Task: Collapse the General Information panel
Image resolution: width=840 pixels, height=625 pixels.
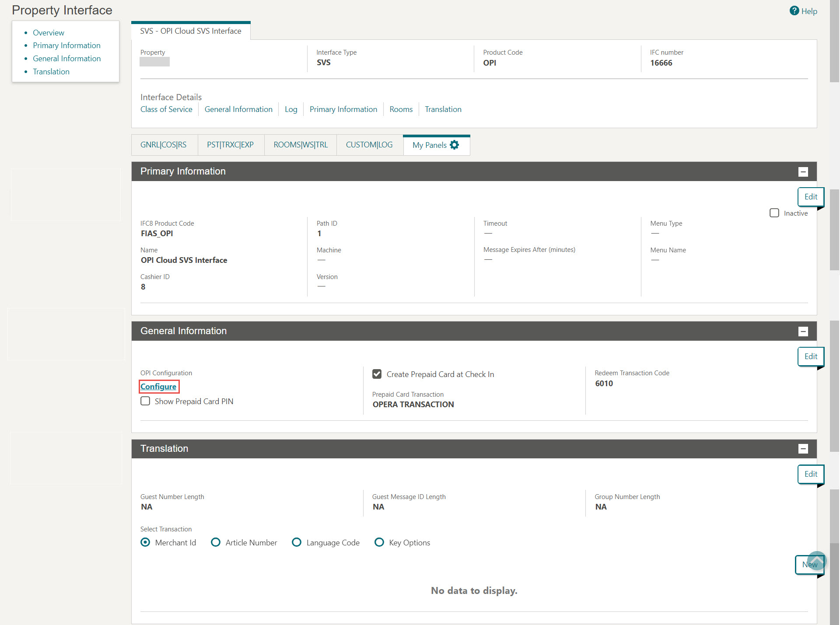Action: (x=803, y=331)
